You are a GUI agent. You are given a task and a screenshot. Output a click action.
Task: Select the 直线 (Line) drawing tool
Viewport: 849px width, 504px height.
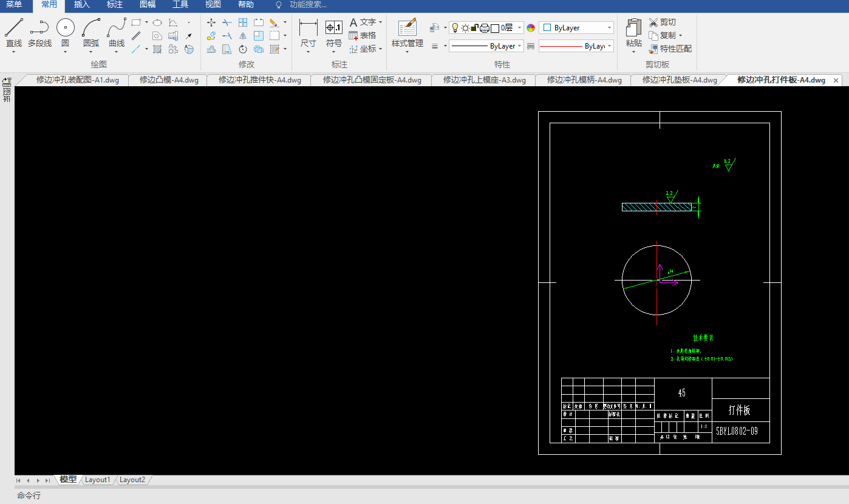coord(14,28)
